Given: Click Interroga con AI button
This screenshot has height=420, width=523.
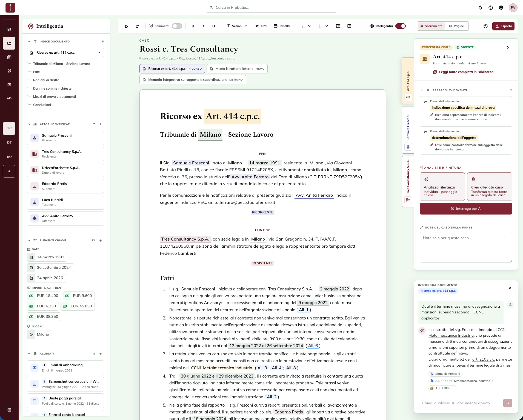Looking at the screenshot, I should pyautogui.click(x=466, y=209).
